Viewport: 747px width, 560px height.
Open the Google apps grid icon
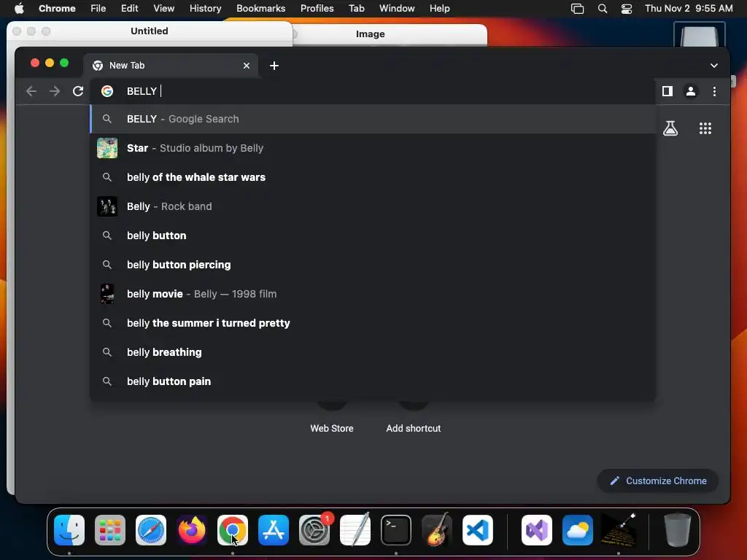(705, 128)
